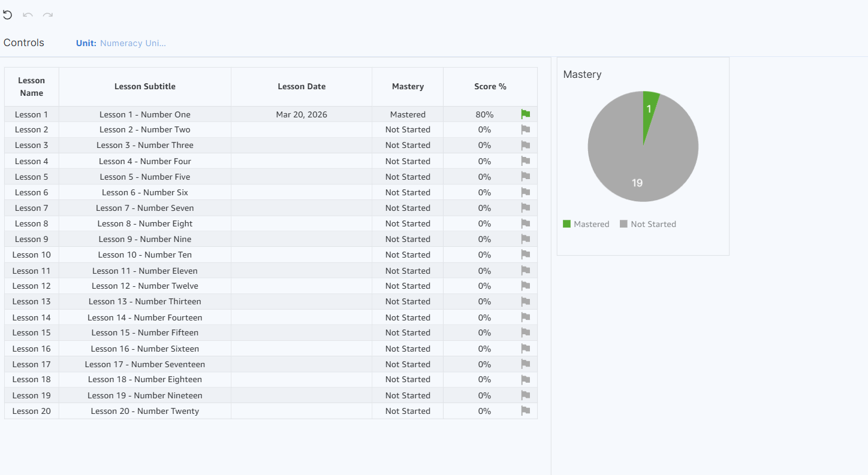The width and height of the screenshot is (868, 475).
Task: Click the green flag for Lesson 1
Action: point(526,114)
